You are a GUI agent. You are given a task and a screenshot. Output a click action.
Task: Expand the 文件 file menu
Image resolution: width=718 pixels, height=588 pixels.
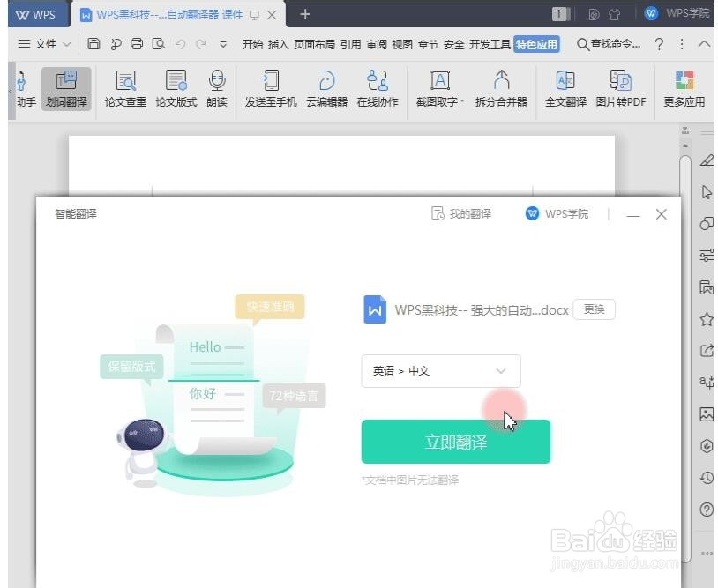(x=46, y=42)
